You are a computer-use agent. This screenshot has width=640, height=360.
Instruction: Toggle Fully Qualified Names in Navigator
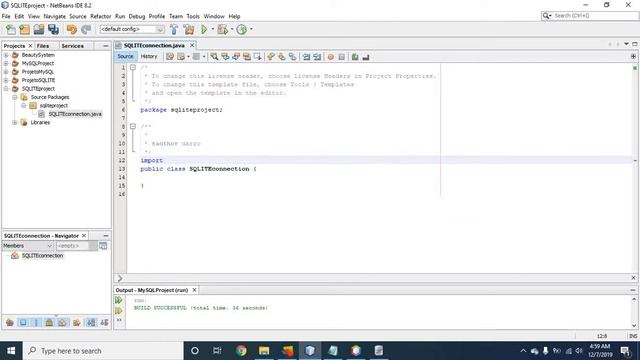pyautogui.click(x=76, y=323)
